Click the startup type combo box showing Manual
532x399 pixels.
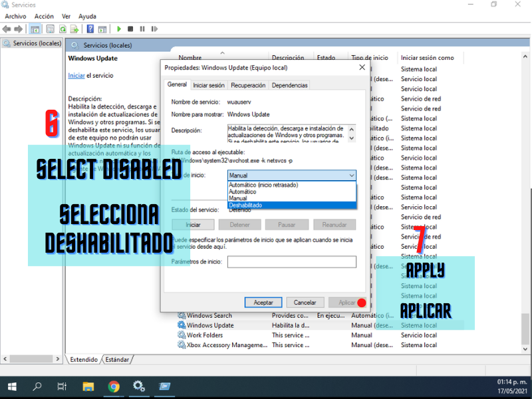pos(291,176)
